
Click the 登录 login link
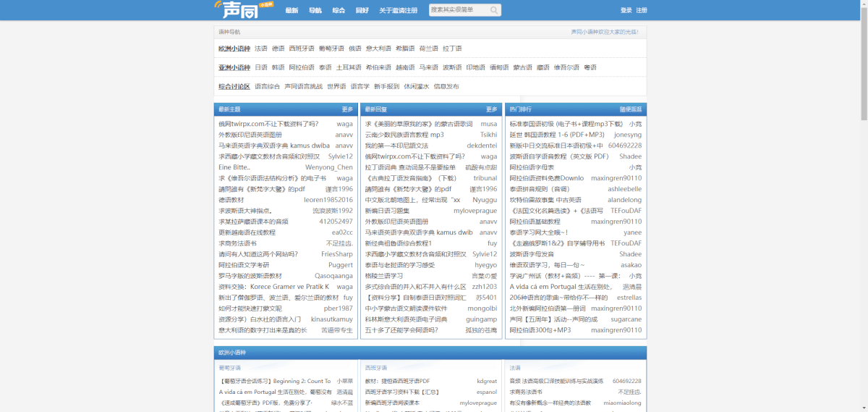626,11
